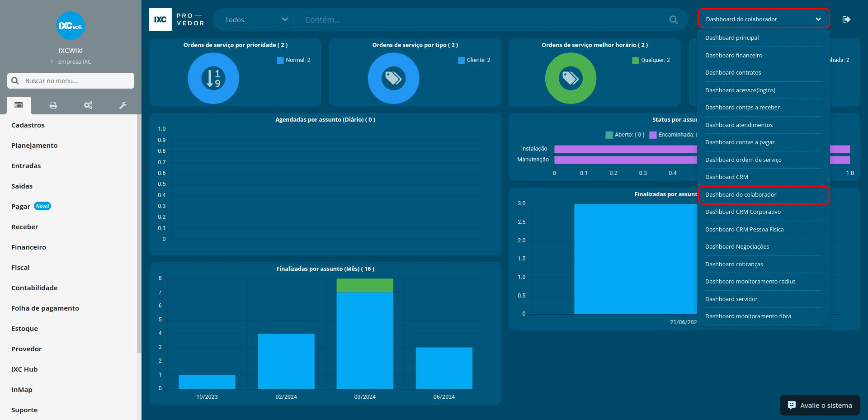Open the Cadastros menu
868x420 pixels.
coord(28,125)
